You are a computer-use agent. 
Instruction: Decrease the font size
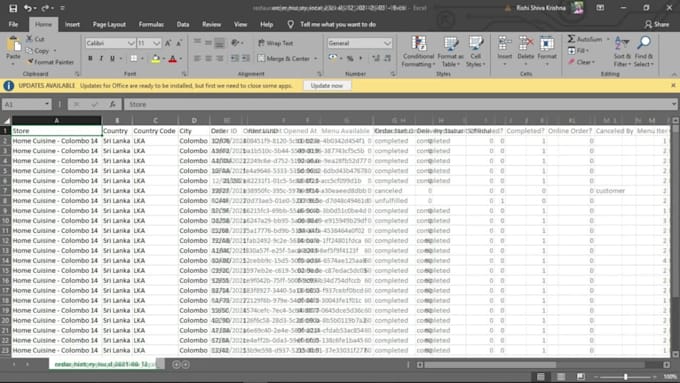(x=179, y=43)
